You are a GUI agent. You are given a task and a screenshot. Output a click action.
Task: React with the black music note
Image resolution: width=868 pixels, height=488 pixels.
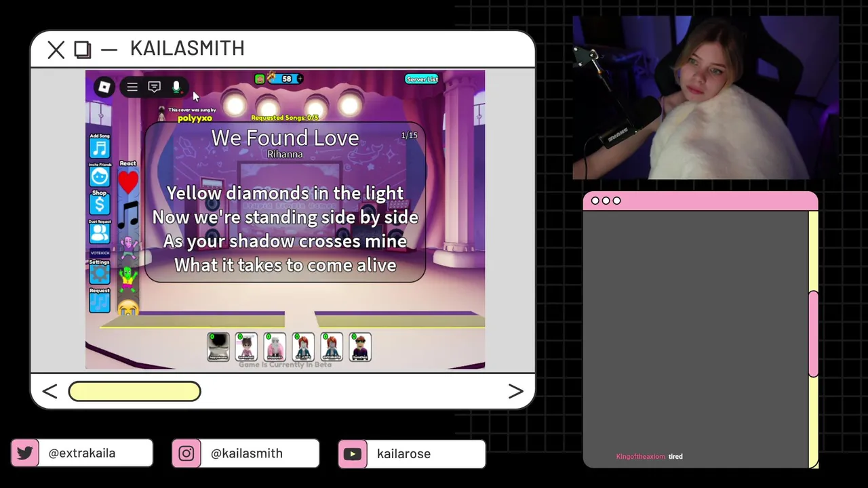coord(128,215)
